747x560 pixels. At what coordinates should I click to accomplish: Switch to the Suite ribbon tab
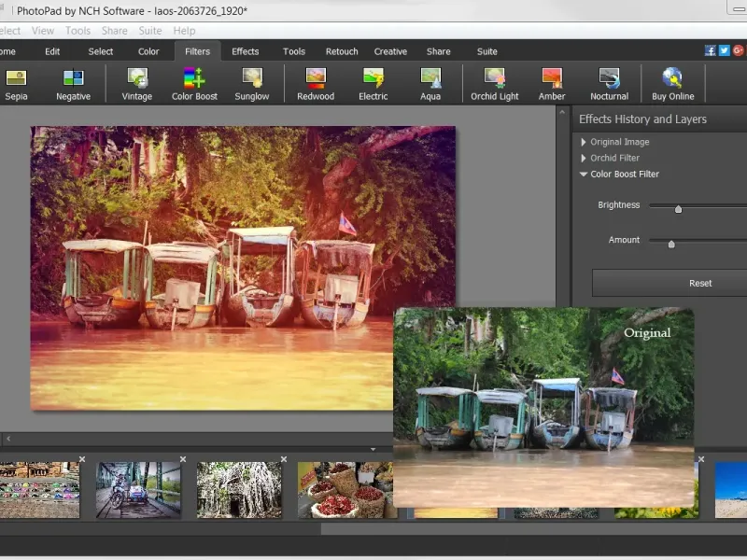click(486, 51)
